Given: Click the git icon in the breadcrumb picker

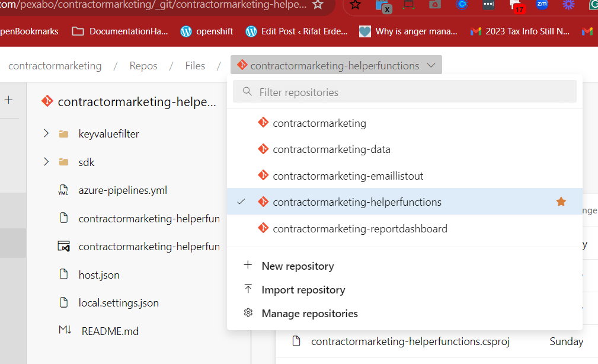Looking at the screenshot, I should point(242,65).
